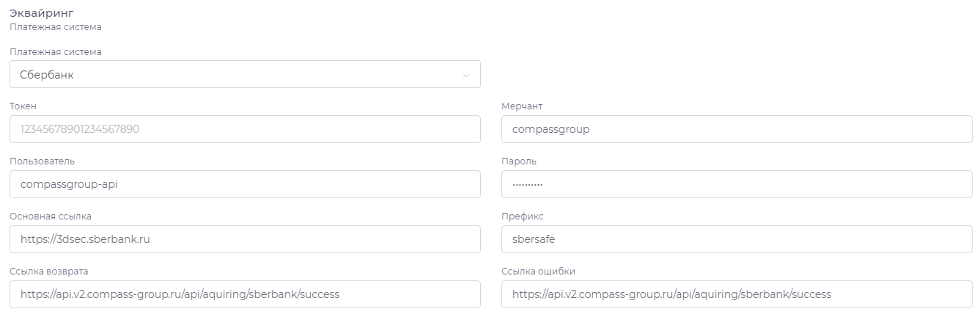Click the label directly above Сбербанк dropdown
980x320 pixels.
(x=56, y=52)
